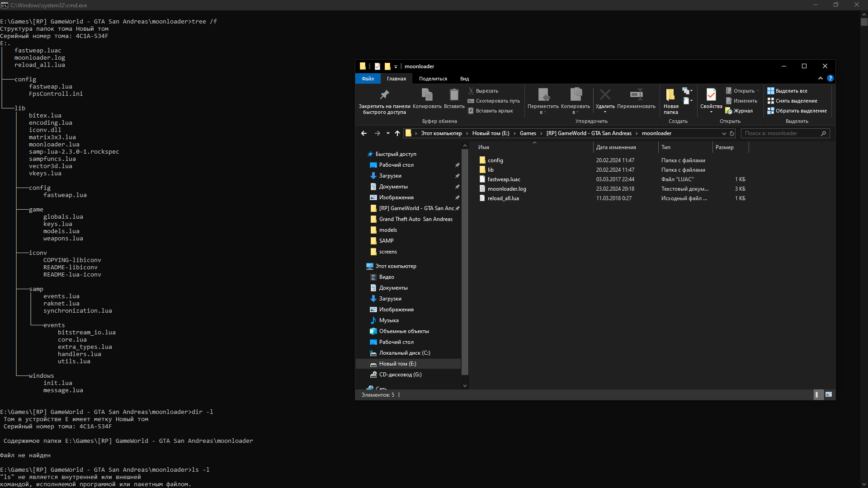This screenshot has height=488, width=868.
Task: Click the Up one level arrow
Action: click(397, 133)
